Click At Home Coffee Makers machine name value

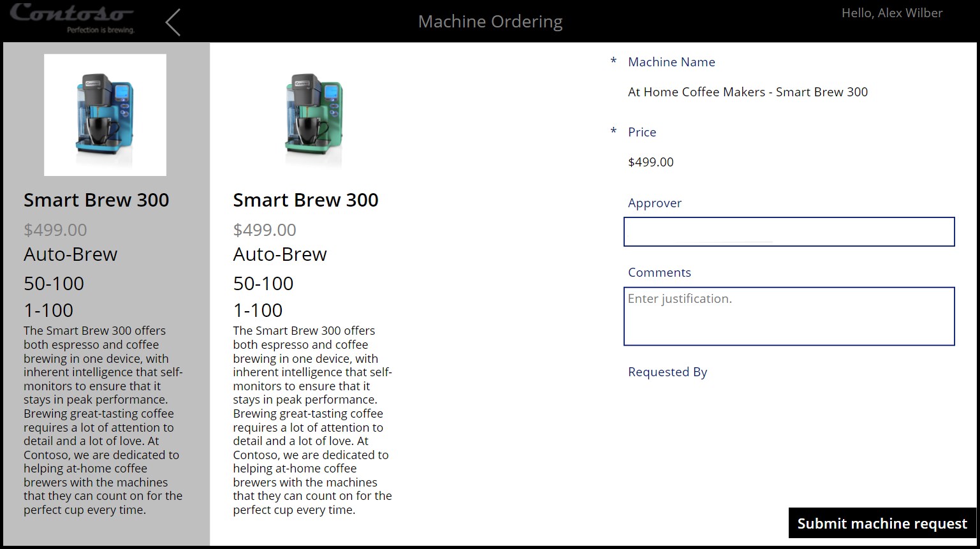[x=747, y=92]
